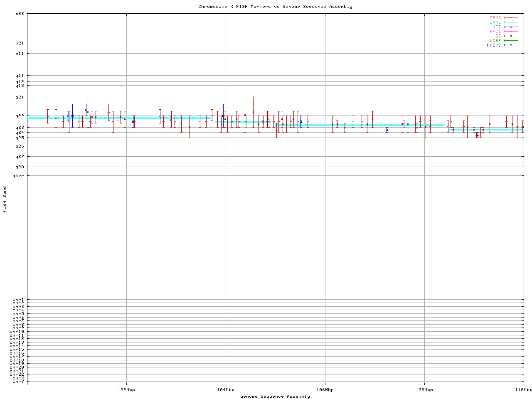Click the chart title text
The image size is (532, 399).
point(275,7)
